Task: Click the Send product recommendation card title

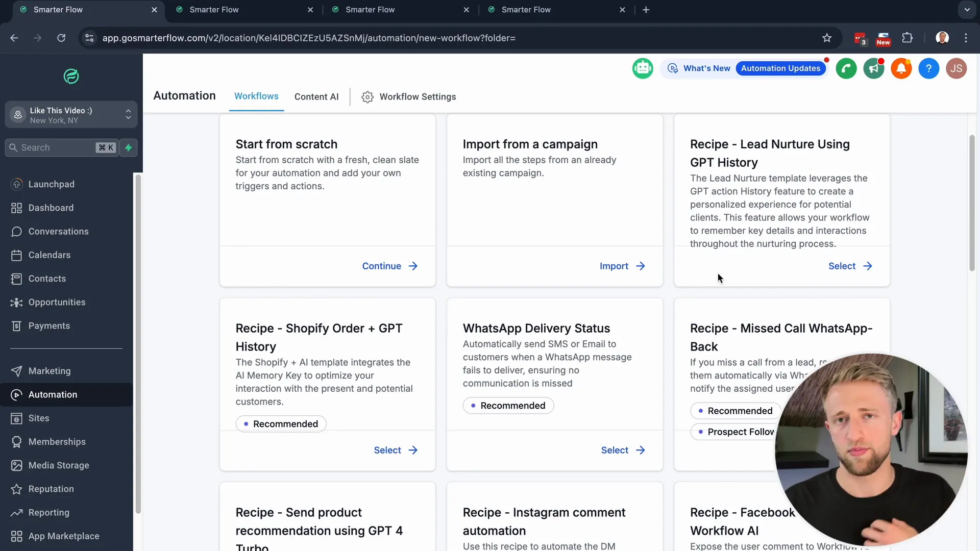Action: coord(319,529)
